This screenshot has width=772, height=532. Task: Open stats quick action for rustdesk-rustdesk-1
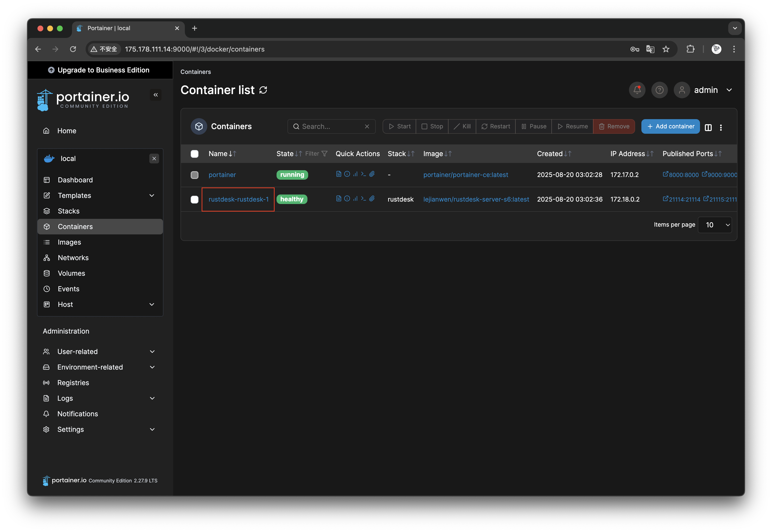355,199
